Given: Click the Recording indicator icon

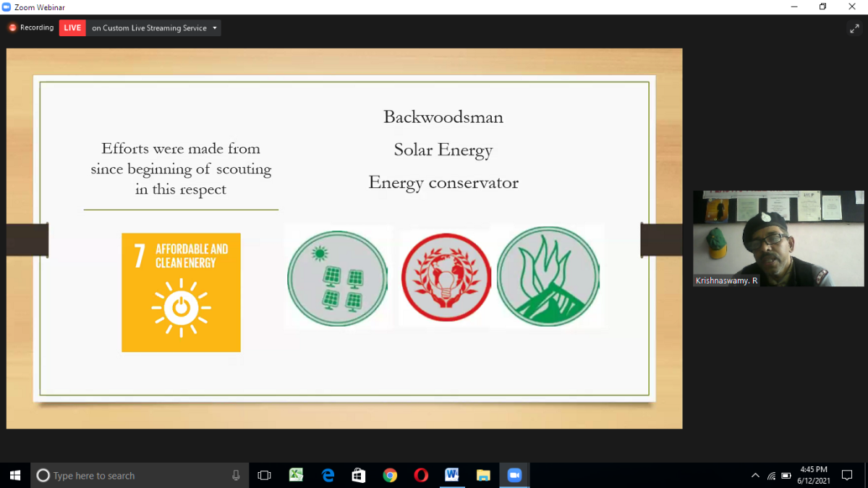Looking at the screenshot, I should tap(12, 28).
